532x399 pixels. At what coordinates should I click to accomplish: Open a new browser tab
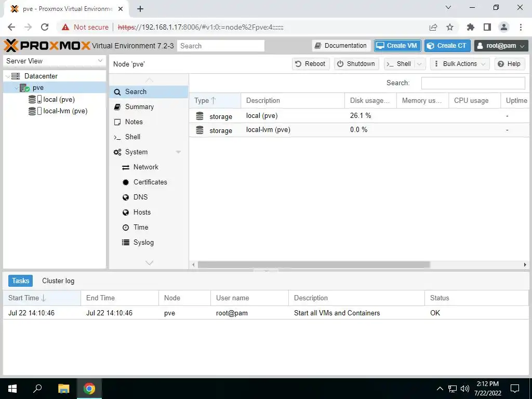tap(140, 9)
